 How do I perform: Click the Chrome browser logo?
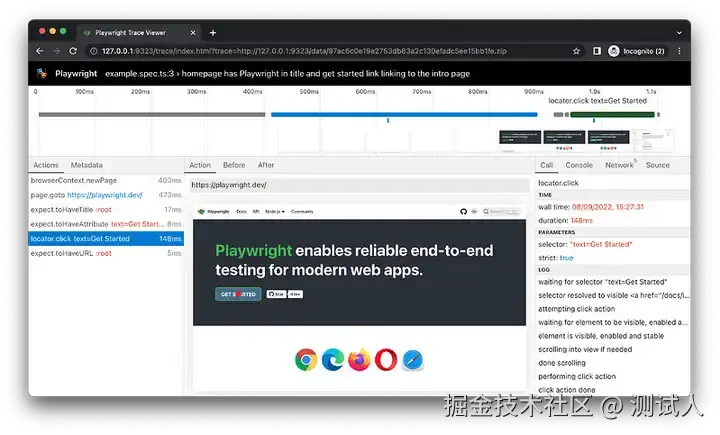(x=306, y=360)
